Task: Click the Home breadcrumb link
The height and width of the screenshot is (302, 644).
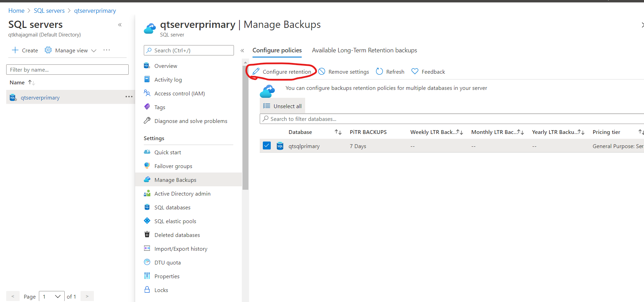Action: pyautogui.click(x=16, y=11)
